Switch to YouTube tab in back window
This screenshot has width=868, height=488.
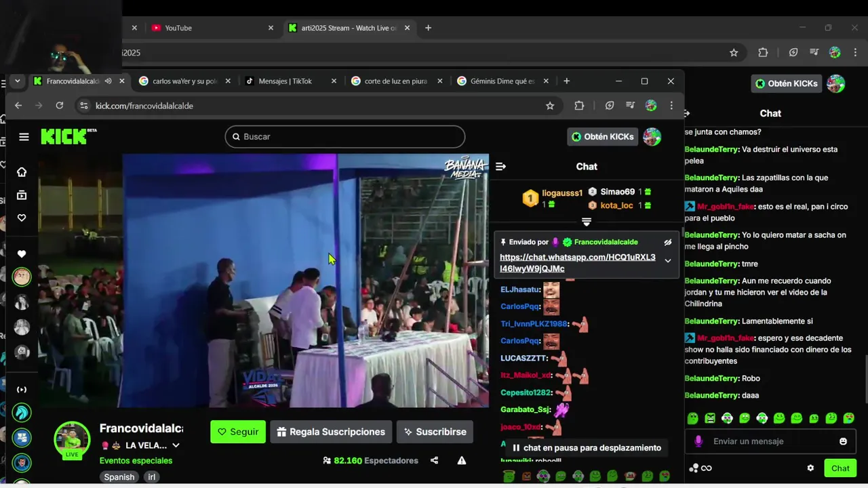tap(211, 28)
